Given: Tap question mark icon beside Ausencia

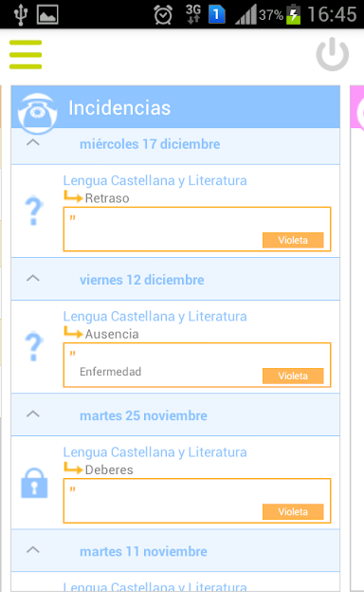Looking at the screenshot, I should point(34,346).
